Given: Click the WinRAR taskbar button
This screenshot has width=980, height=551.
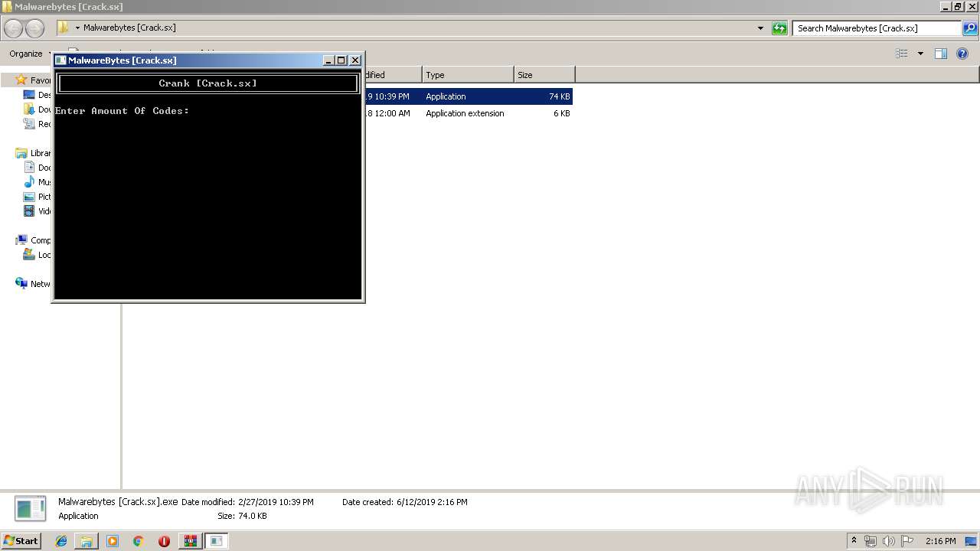Looking at the screenshot, I should point(190,541).
